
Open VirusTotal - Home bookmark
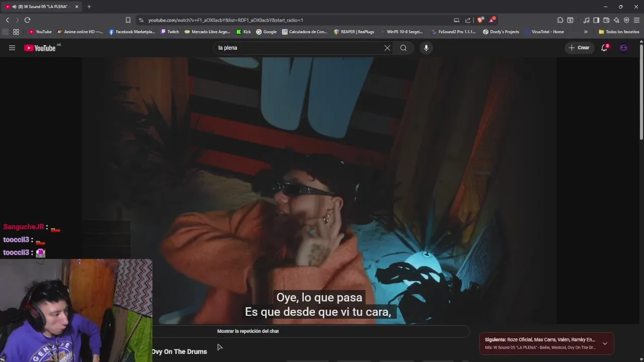pyautogui.click(x=544, y=32)
